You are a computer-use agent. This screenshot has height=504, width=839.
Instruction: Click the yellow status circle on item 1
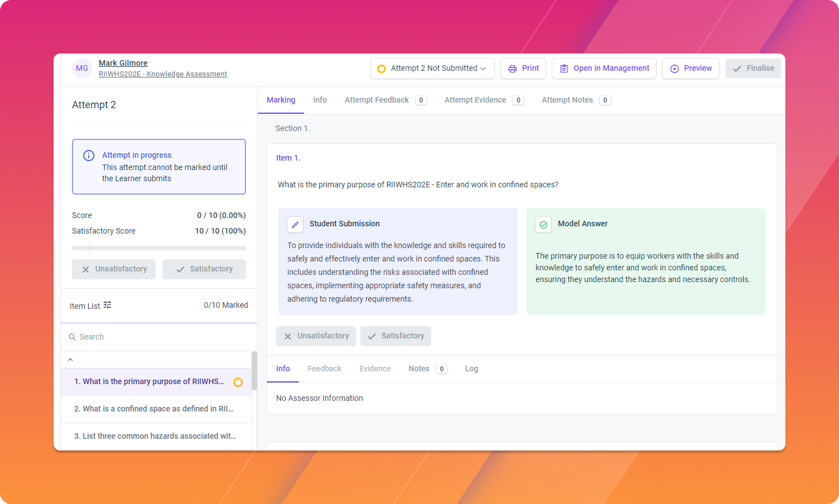click(238, 382)
